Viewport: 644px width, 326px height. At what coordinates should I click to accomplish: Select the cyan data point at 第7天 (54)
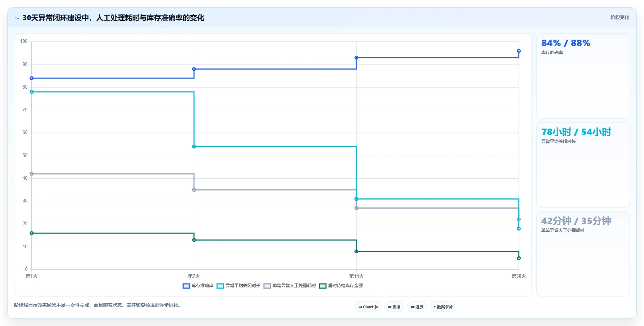point(194,147)
